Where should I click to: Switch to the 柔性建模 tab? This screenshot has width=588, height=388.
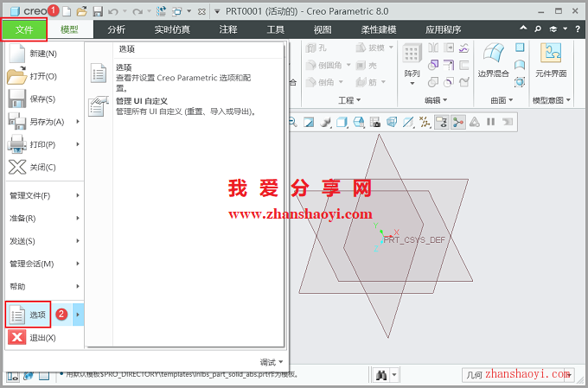click(x=379, y=29)
